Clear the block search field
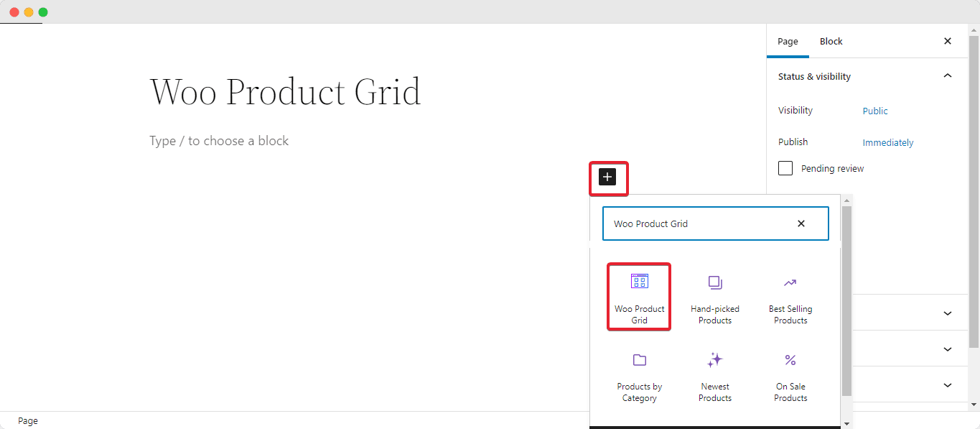980x429 pixels. [x=801, y=223]
